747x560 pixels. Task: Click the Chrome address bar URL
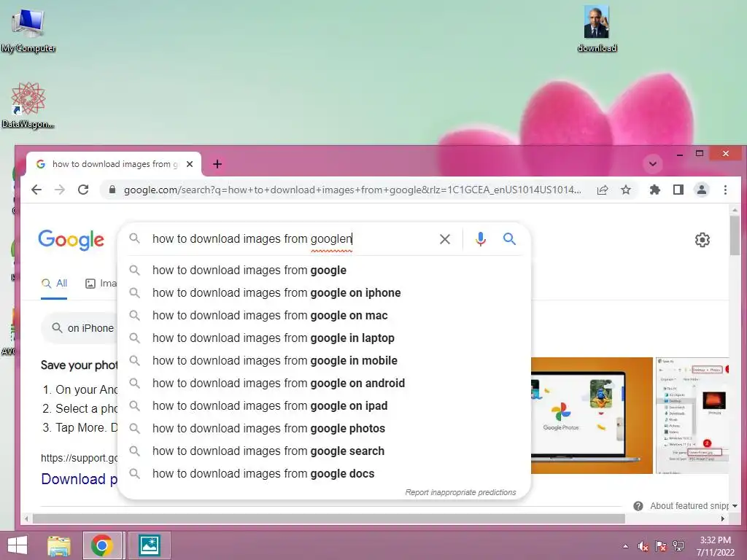[x=352, y=190]
